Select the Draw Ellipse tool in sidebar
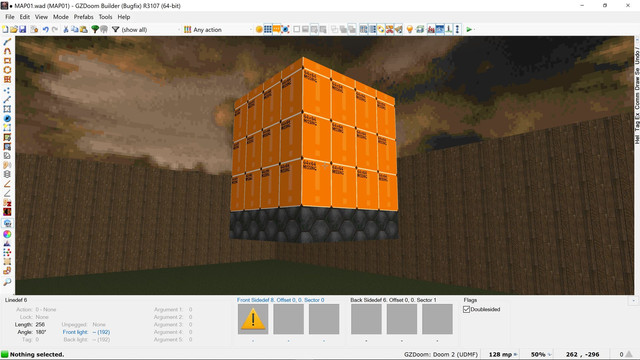 pos(7,70)
